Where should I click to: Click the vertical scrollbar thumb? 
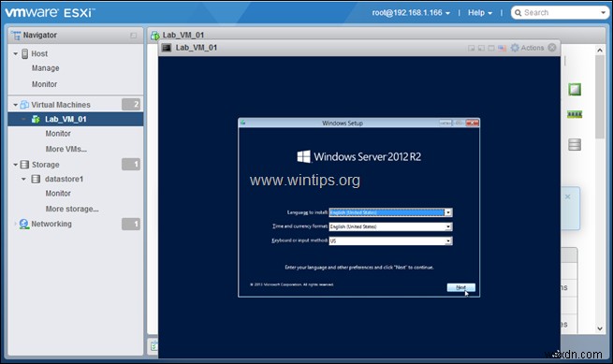[600, 97]
